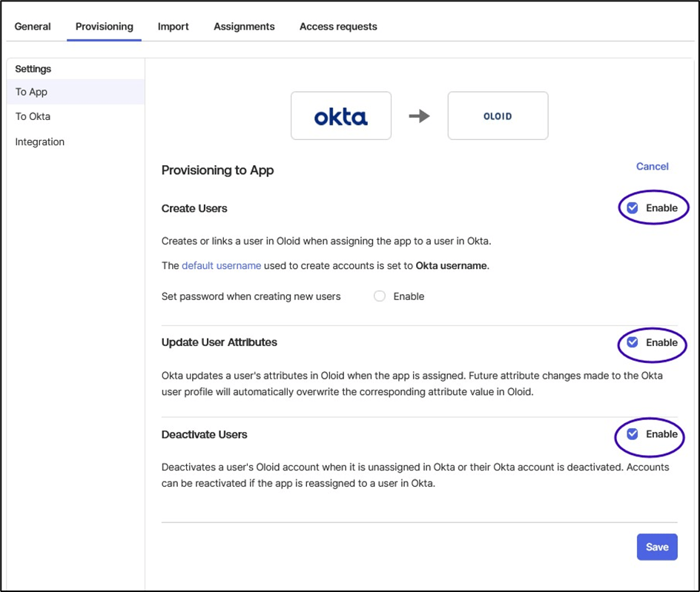This screenshot has width=700, height=592.
Task: Open the General tab
Action: point(33,27)
